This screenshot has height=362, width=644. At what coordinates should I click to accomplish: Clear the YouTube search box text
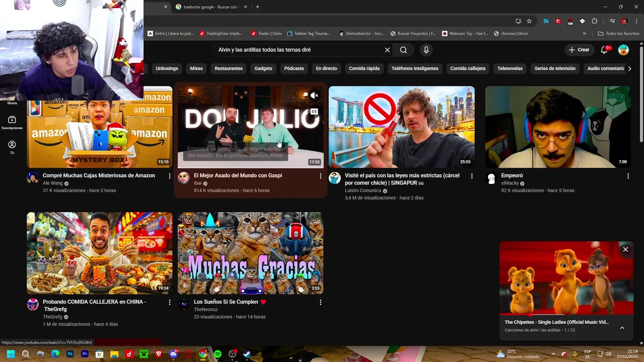tap(387, 50)
